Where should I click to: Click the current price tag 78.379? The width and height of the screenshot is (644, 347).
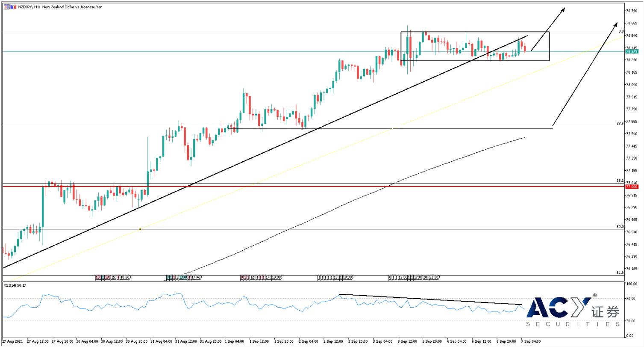coord(631,51)
